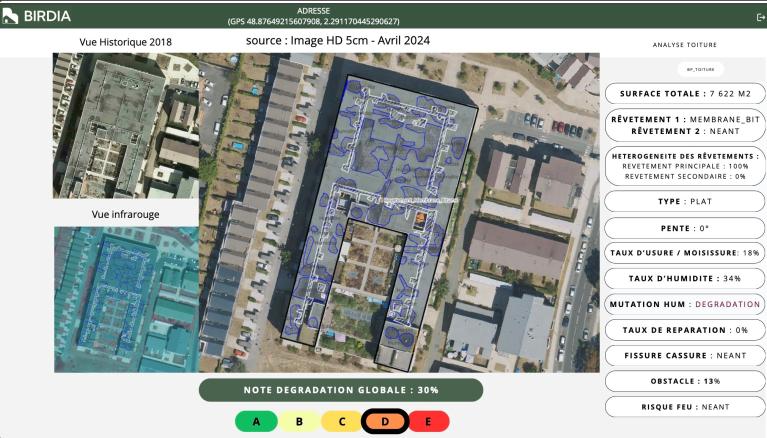Select grade B rating pill

point(298,421)
